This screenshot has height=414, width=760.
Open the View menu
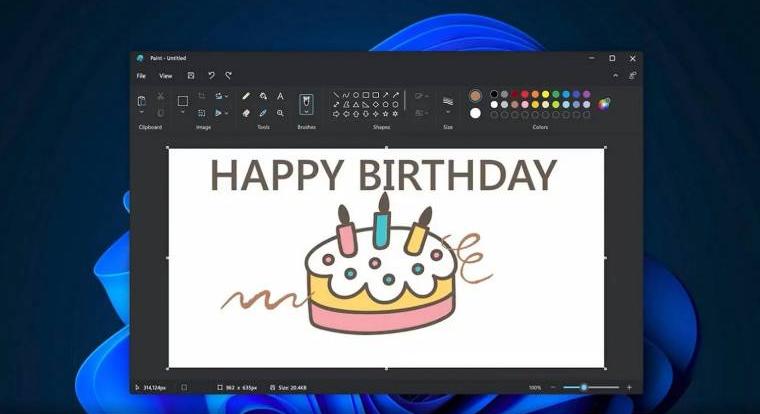click(165, 75)
